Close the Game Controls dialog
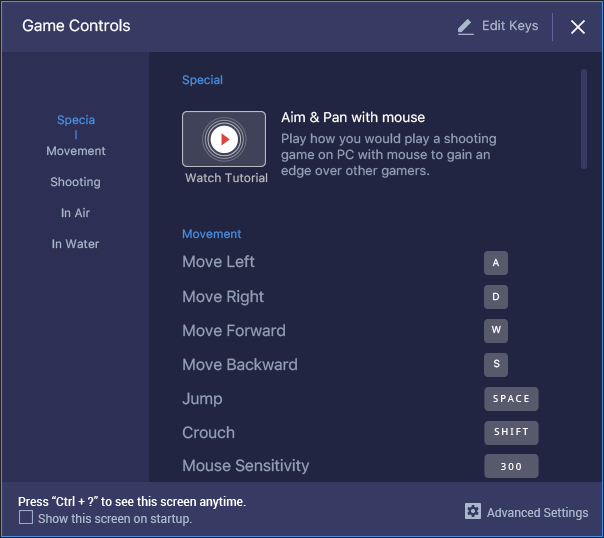The height and width of the screenshot is (538, 604). pos(578,27)
